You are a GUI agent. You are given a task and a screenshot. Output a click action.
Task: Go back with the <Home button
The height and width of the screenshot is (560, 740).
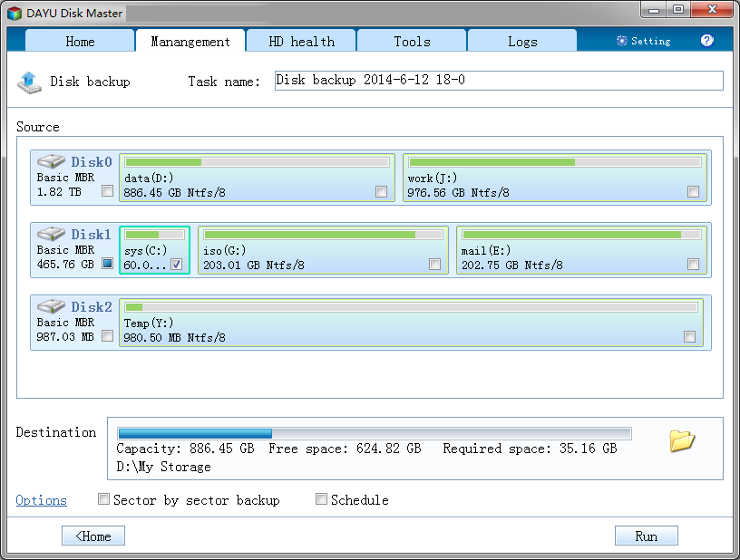pyautogui.click(x=93, y=536)
